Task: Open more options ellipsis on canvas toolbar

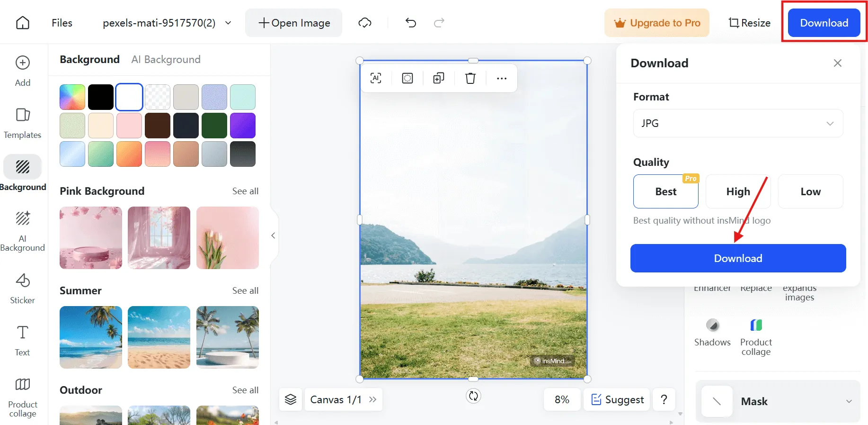Action: pos(502,78)
